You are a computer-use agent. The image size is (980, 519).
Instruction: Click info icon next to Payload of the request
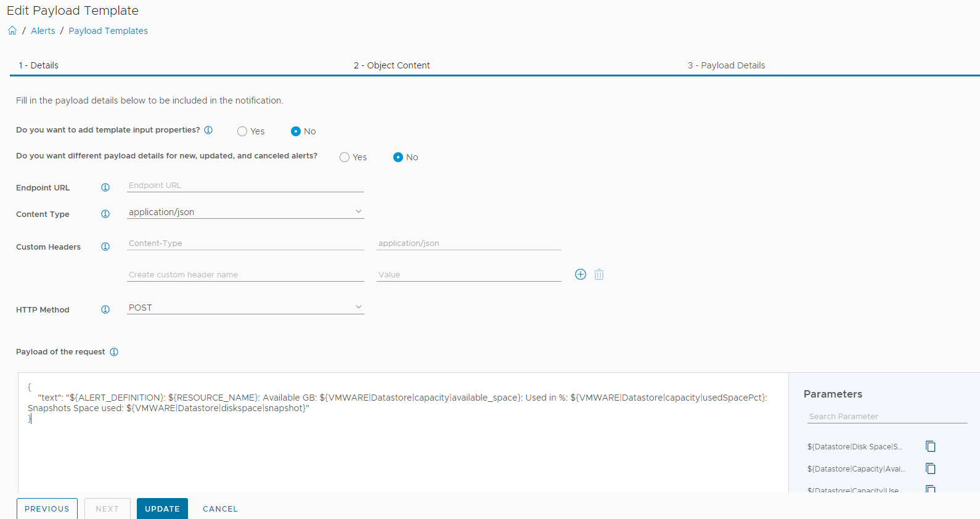point(114,352)
